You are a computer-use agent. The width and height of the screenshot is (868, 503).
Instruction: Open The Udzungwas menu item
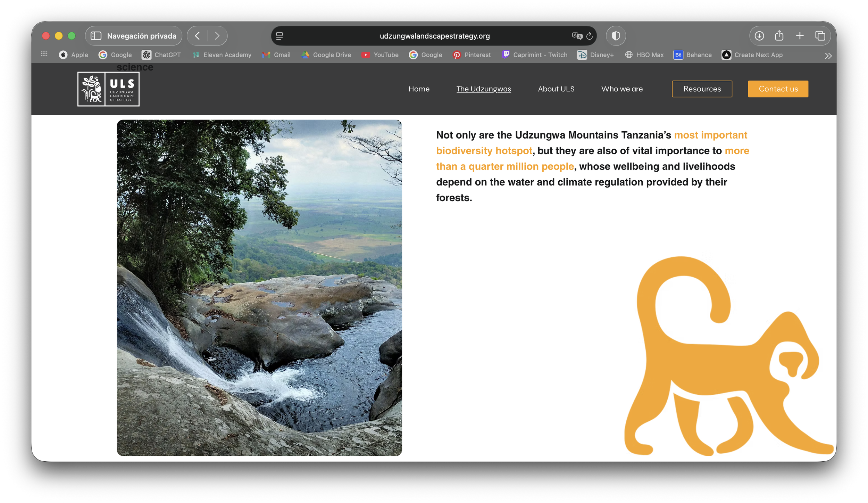[x=483, y=89]
